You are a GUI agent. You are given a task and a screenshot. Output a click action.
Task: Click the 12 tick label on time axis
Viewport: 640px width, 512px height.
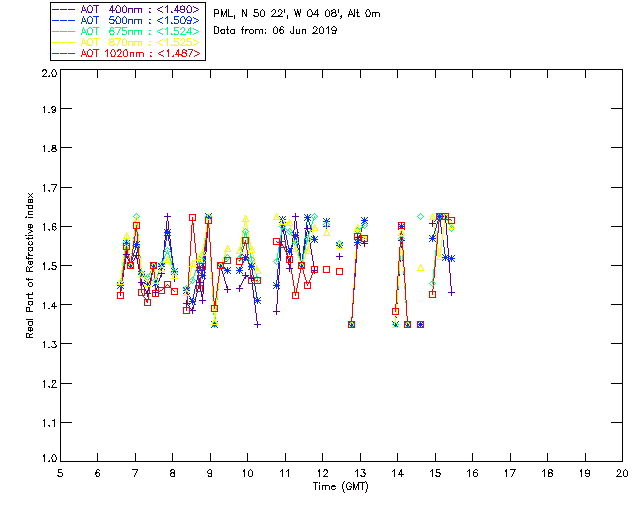tap(322, 473)
